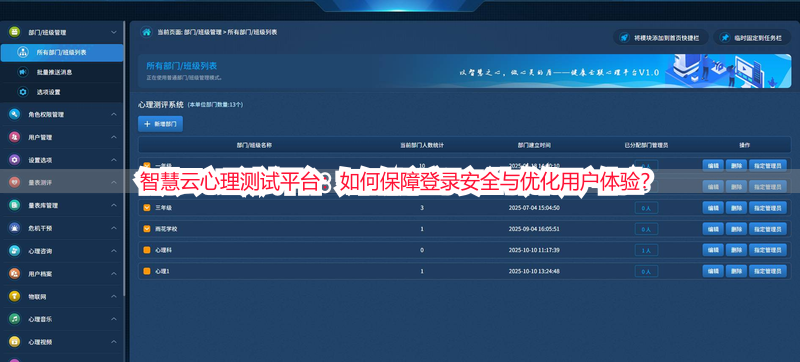Click the 临时固定到任务栏 button label
This screenshot has width=800, height=362.
[x=758, y=38]
